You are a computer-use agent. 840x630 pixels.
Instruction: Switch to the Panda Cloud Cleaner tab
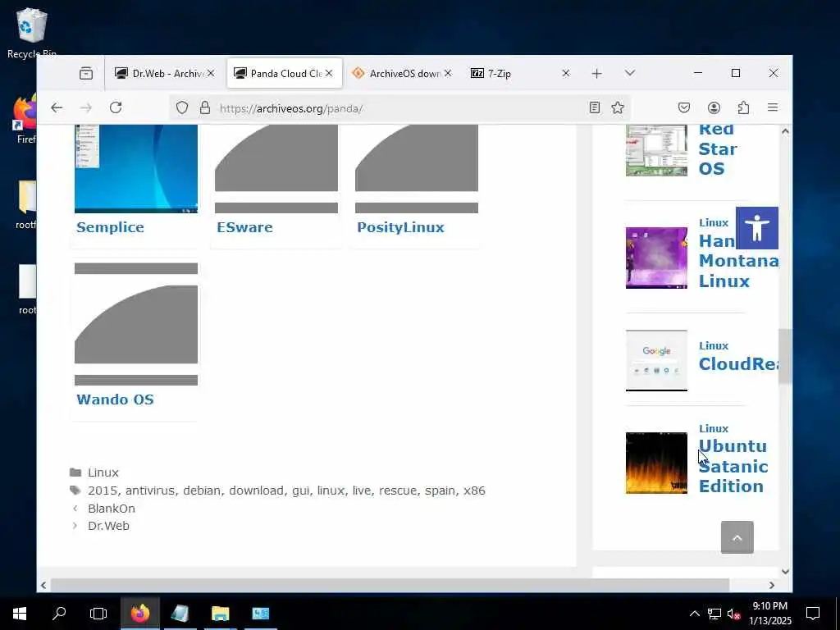[x=285, y=73]
